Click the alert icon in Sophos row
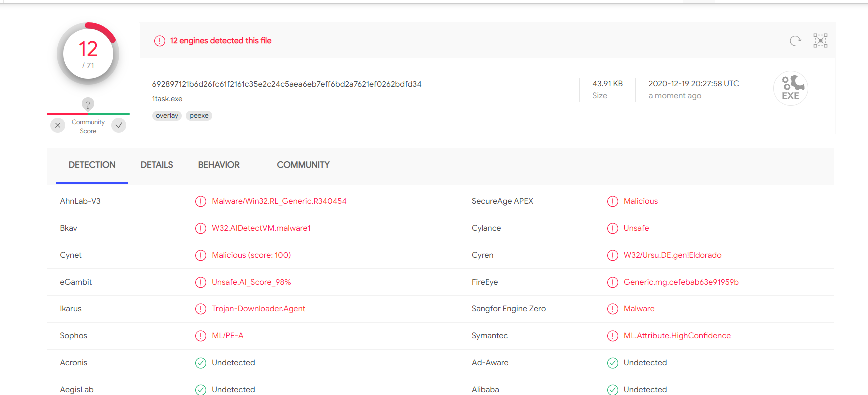The width and height of the screenshot is (868, 395). tap(201, 336)
